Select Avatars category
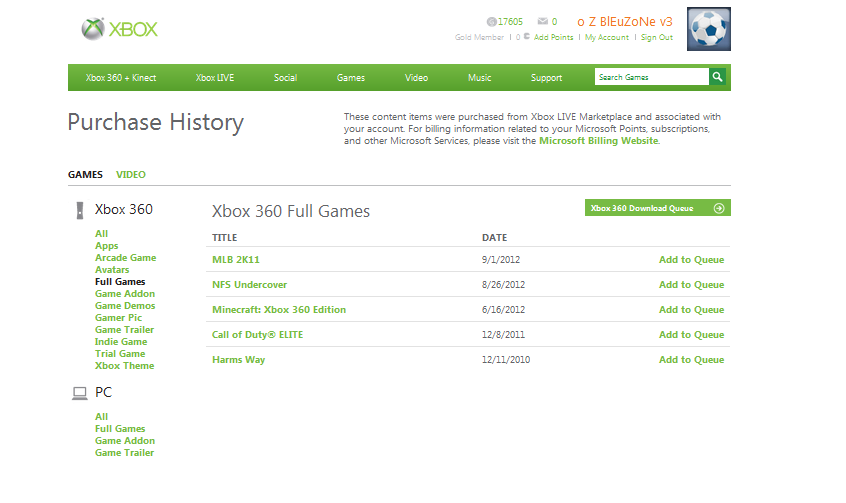 coord(112,269)
